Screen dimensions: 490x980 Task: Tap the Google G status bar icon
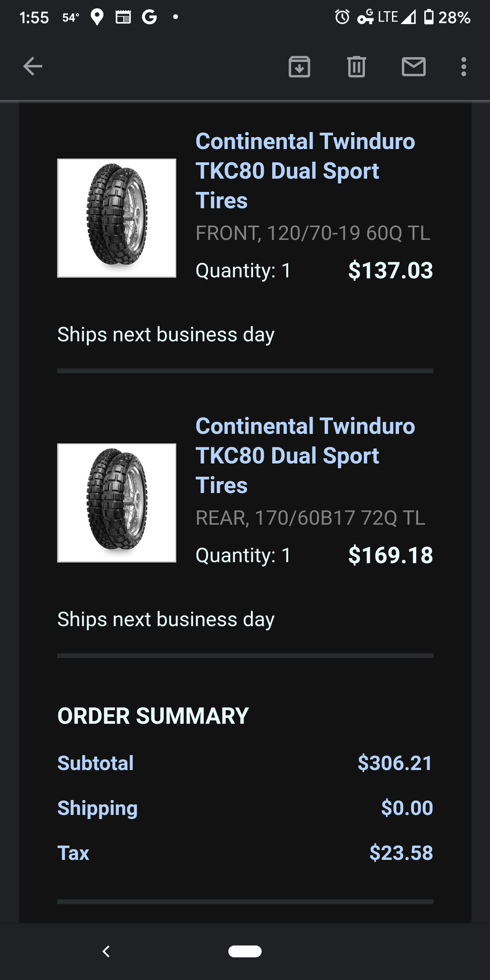(x=149, y=17)
